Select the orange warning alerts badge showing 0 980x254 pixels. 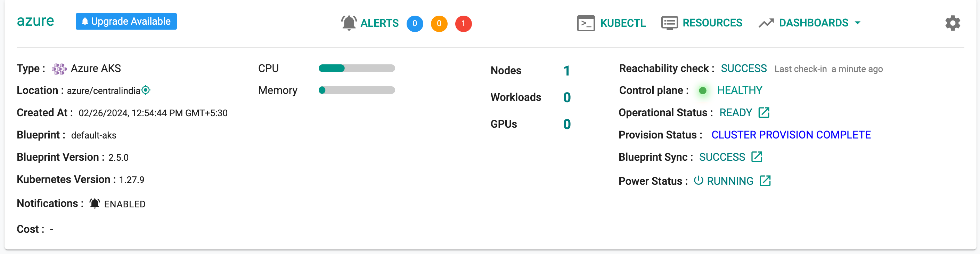tap(439, 24)
